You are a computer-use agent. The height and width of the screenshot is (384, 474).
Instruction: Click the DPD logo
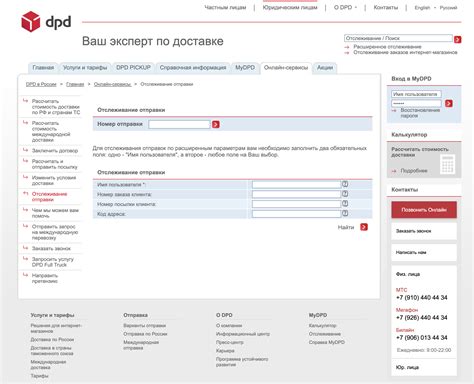(x=46, y=22)
